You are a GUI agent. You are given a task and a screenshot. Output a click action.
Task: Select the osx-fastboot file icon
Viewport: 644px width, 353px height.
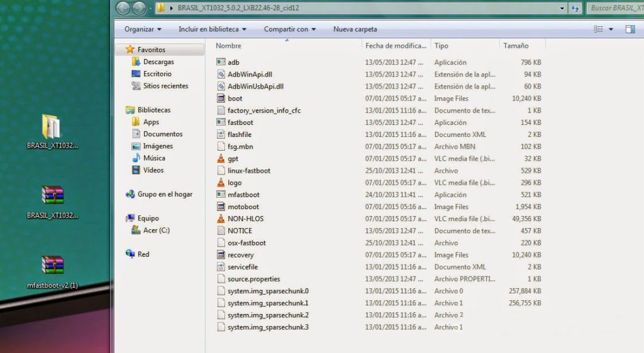[221, 242]
